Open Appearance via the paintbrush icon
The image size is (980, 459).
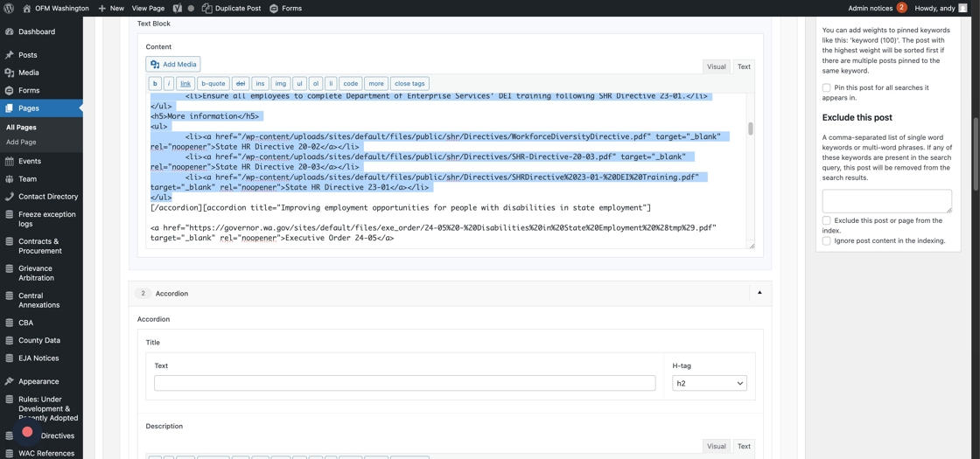point(10,381)
